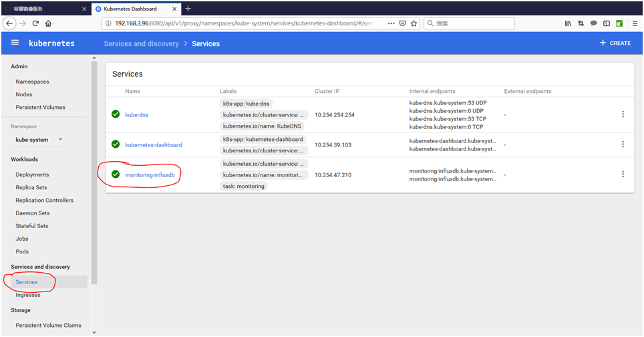This screenshot has height=337, width=644.
Task: Click the Pocket save icon
Action: tap(402, 23)
